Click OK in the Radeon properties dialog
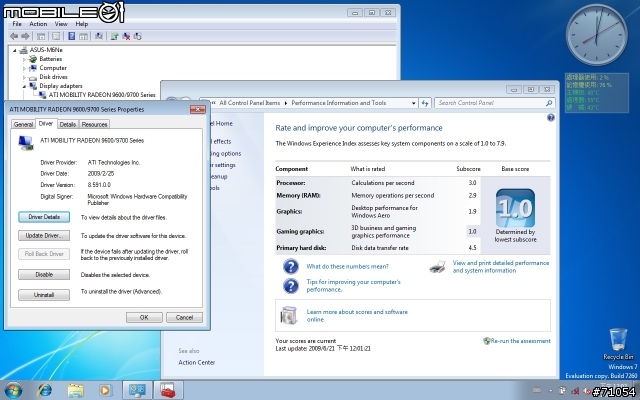The width and height of the screenshot is (640, 400). [144, 317]
